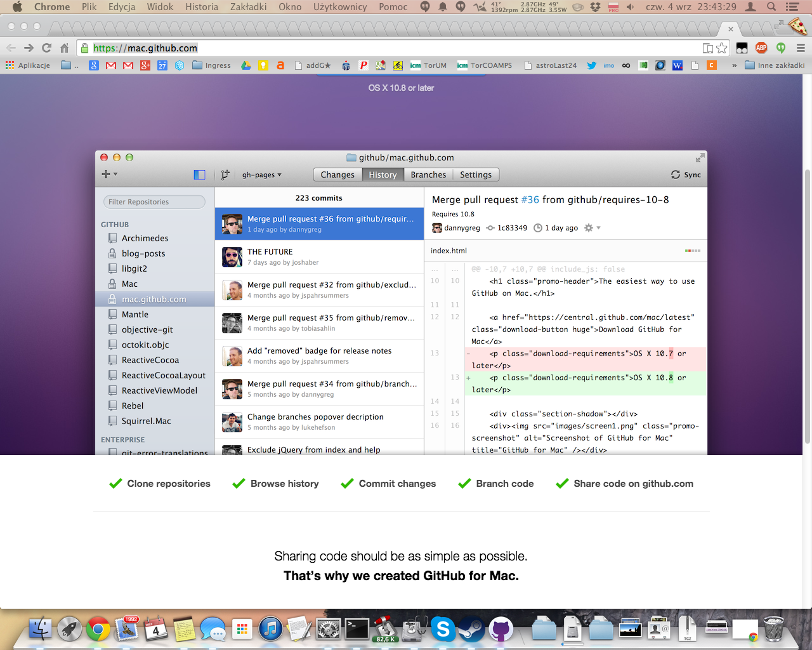
Task: Open the Chrome home page button
Action: pyautogui.click(x=64, y=48)
